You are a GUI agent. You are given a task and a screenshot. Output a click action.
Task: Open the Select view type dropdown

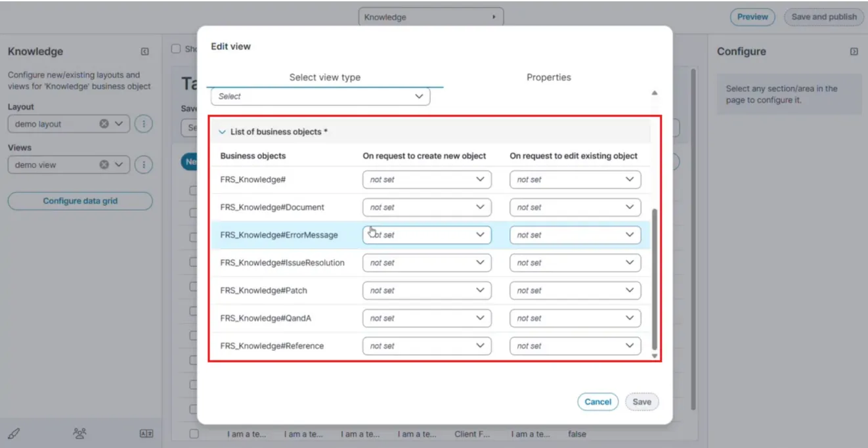(320, 97)
